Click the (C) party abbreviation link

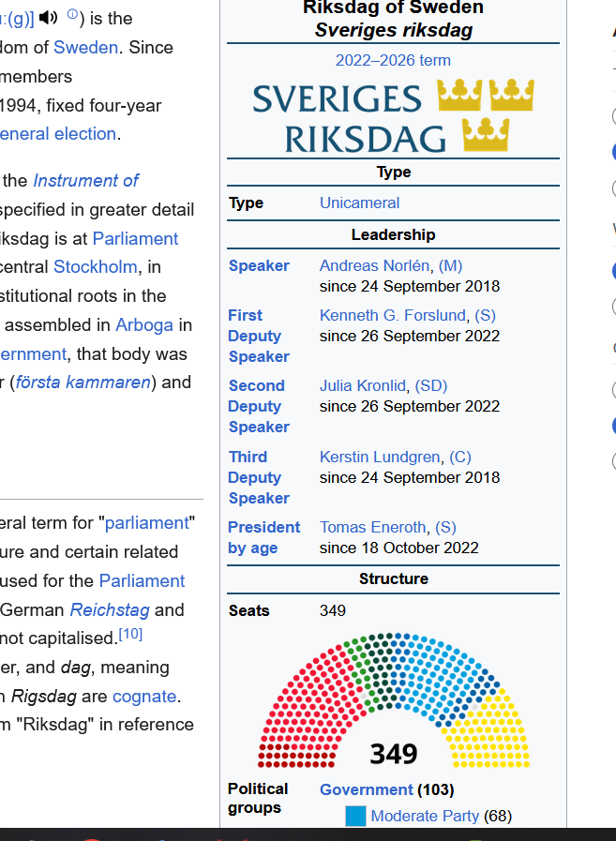(x=459, y=457)
